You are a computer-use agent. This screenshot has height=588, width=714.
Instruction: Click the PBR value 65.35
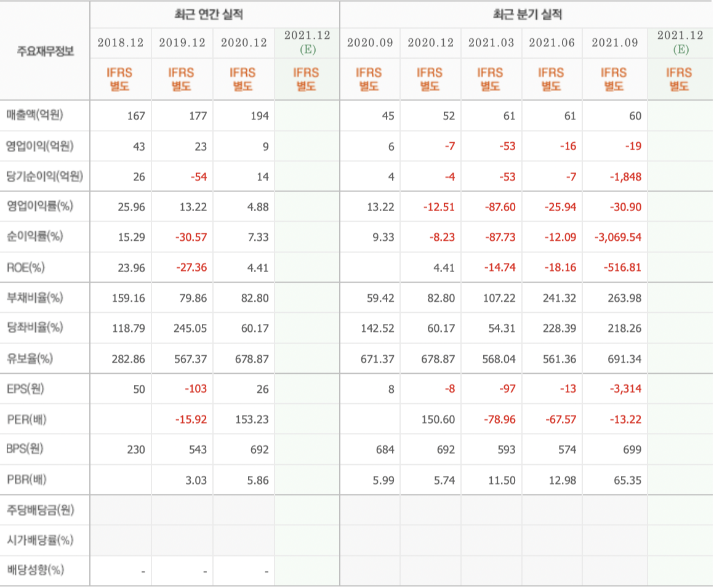(x=628, y=480)
